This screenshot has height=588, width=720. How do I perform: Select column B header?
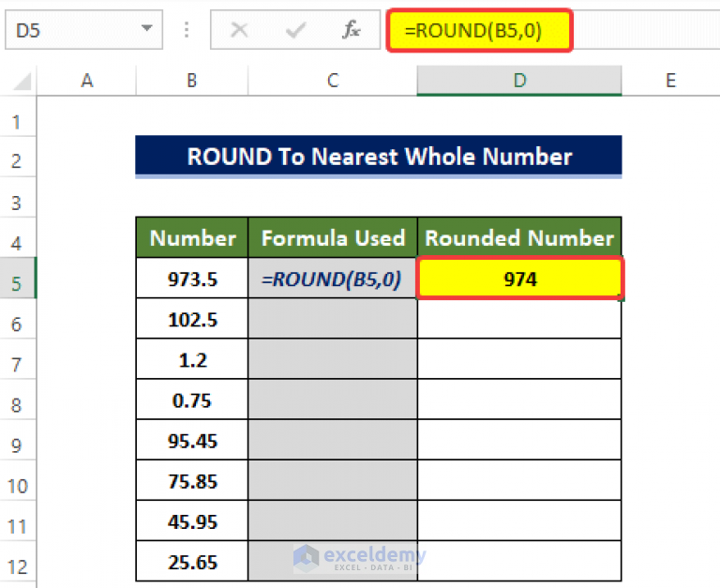tap(192, 81)
